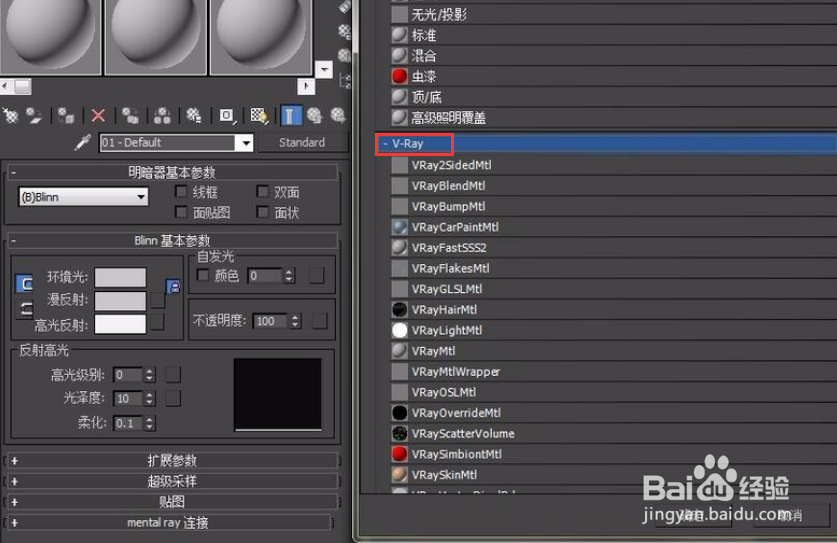837x543 pixels.
Task: Click the sample slots right scroll arrow
Action: 306,86
